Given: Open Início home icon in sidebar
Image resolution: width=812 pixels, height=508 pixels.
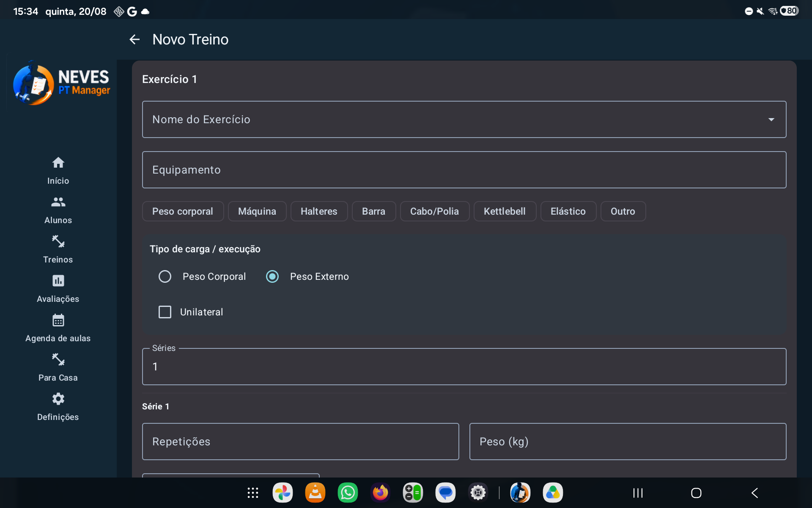Looking at the screenshot, I should pyautogui.click(x=58, y=163).
